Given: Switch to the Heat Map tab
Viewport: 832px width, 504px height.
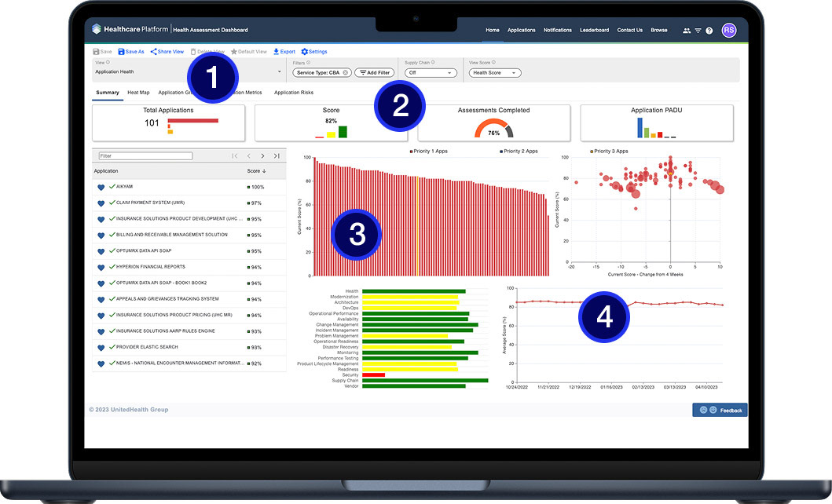Looking at the screenshot, I should pyautogui.click(x=138, y=92).
